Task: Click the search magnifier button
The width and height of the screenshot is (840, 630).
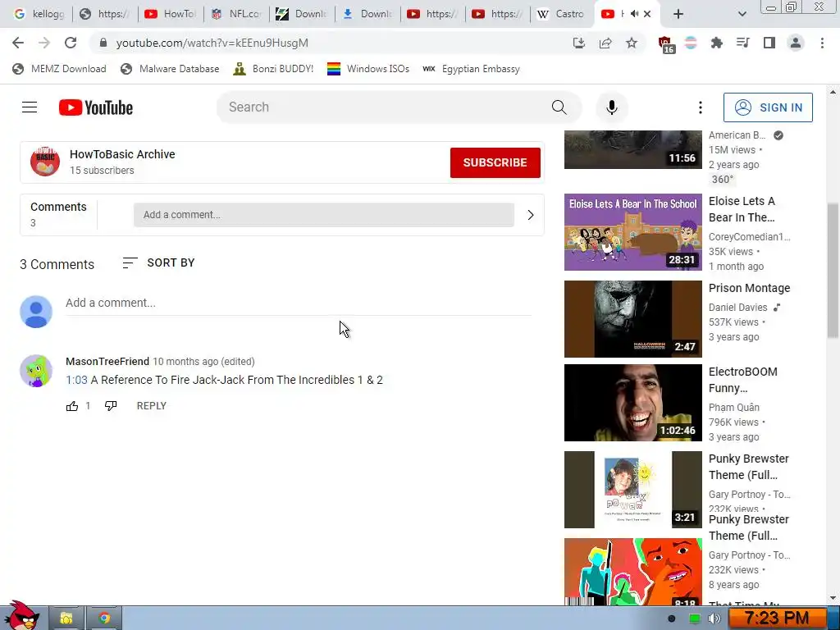Action: [x=559, y=107]
